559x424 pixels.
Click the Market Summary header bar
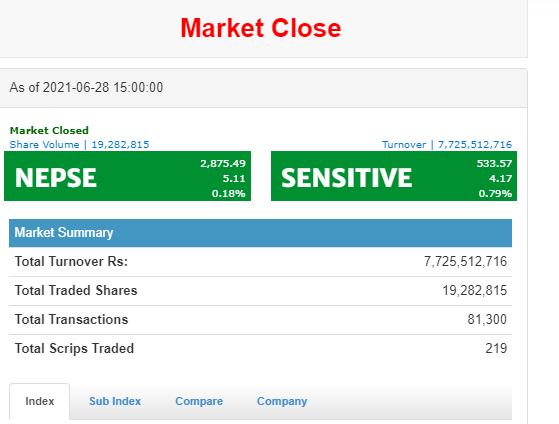260,233
